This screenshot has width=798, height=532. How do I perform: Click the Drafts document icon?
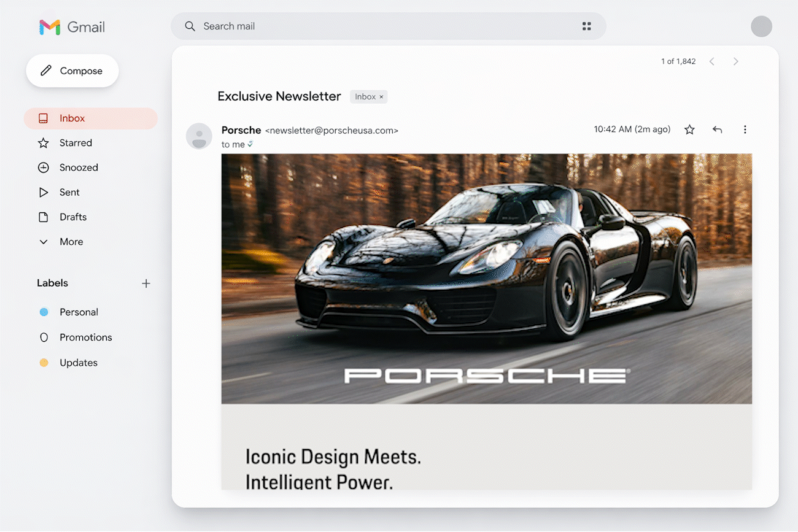pyautogui.click(x=43, y=217)
